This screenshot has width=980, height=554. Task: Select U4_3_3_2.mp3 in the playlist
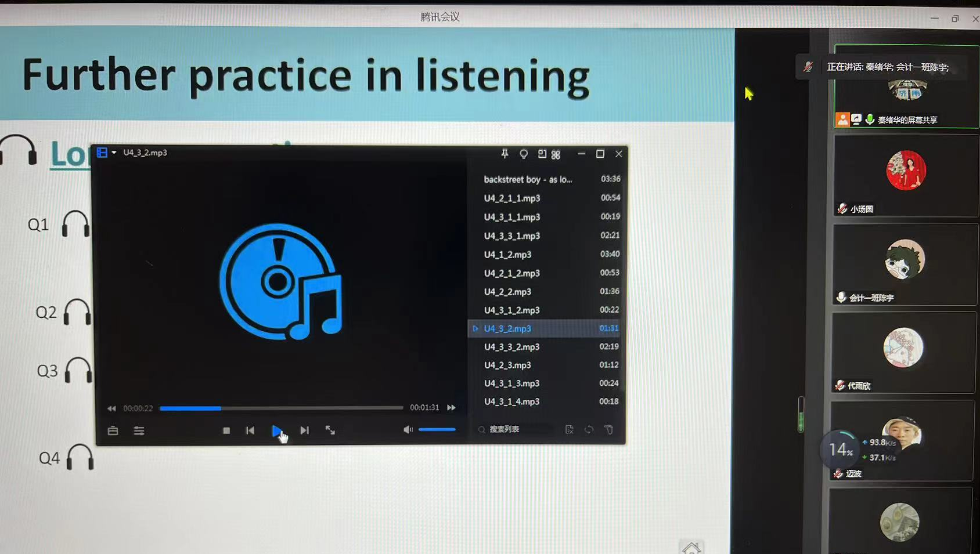point(511,347)
